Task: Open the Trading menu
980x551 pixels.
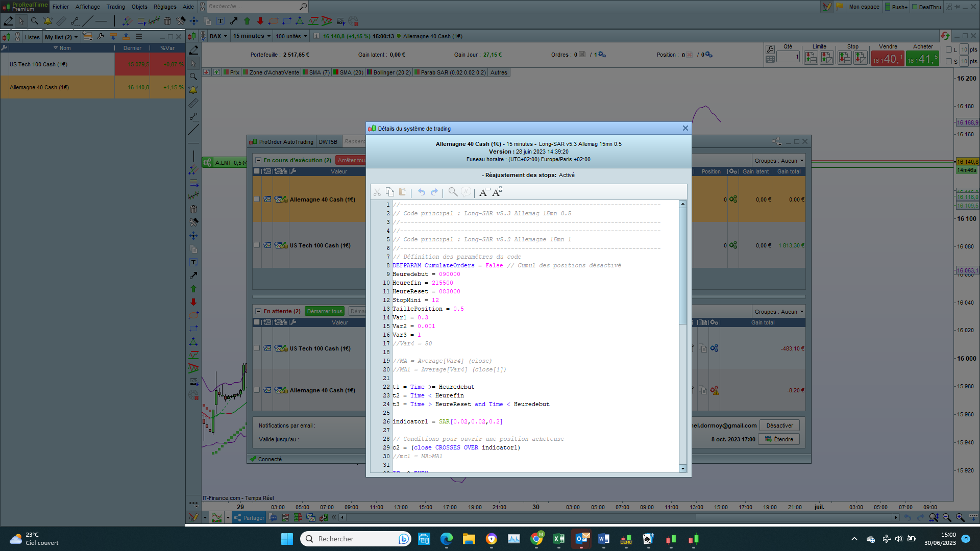Action: (115, 7)
